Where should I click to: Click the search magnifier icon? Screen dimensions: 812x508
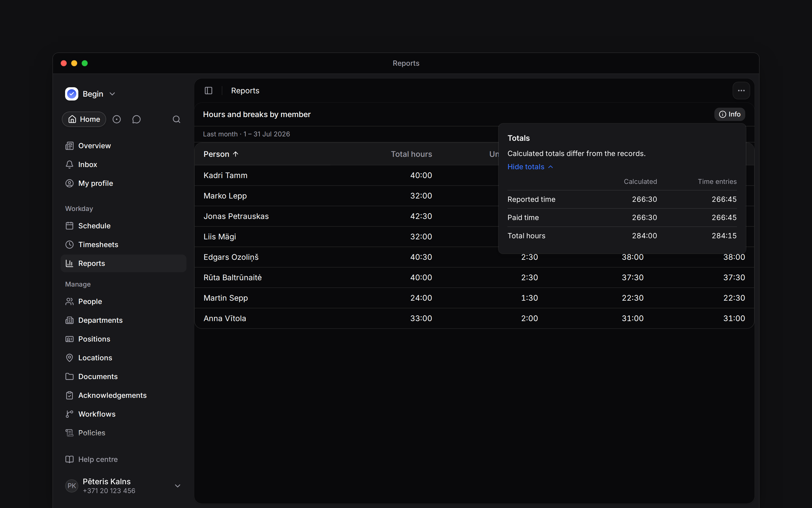click(177, 119)
